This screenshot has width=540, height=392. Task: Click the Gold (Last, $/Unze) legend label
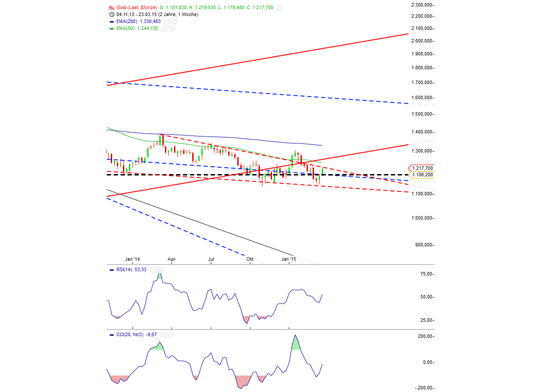136,7
